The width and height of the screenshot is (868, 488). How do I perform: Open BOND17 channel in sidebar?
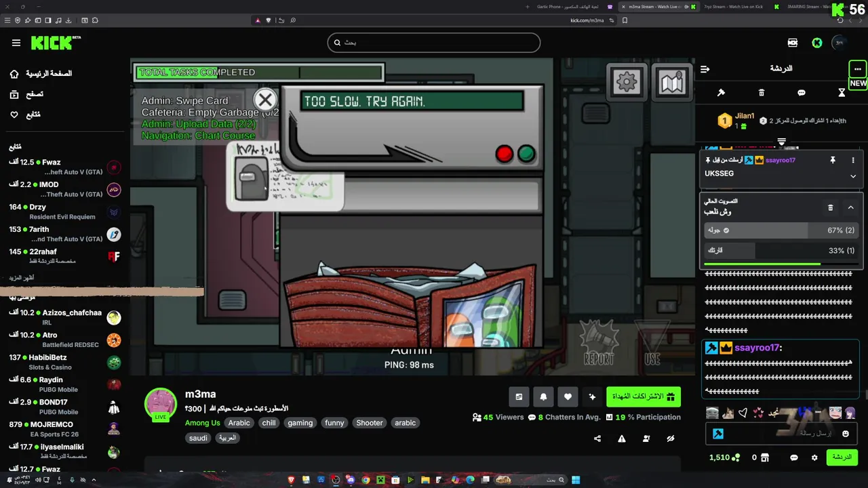point(64,407)
